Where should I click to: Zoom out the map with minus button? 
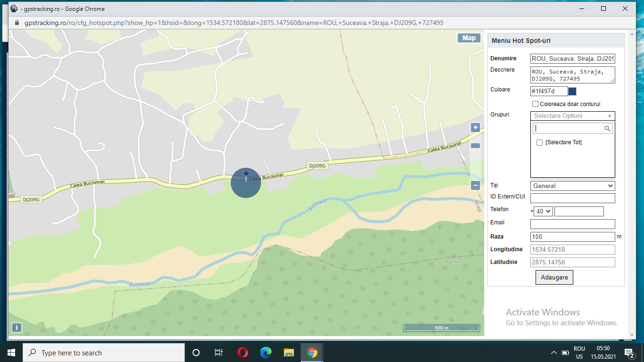475,186
